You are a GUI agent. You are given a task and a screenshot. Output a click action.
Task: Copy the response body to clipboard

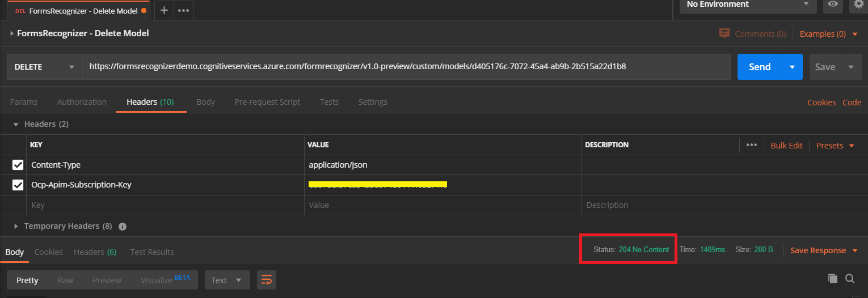pyautogui.click(x=832, y=278)
